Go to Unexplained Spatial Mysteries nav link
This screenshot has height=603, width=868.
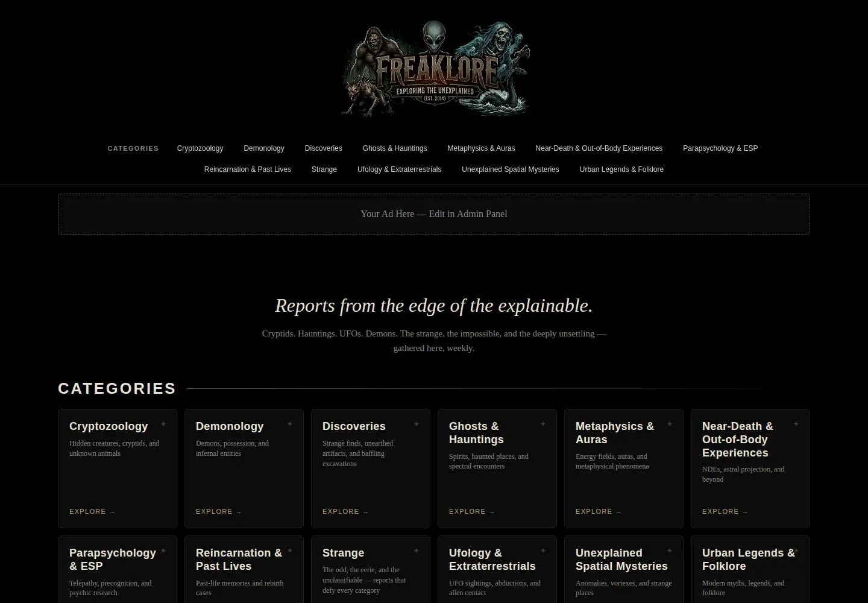pyautogui.click(x=511, y=169)
